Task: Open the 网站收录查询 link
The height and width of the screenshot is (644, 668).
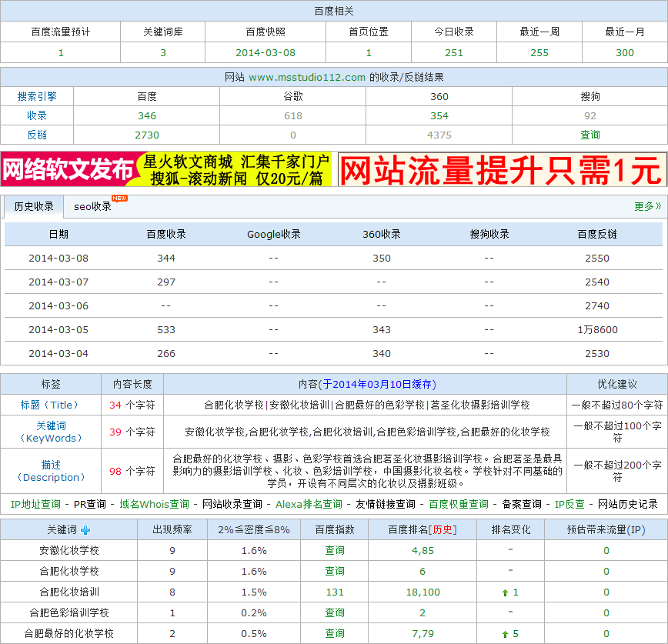Action: (232, 504)
